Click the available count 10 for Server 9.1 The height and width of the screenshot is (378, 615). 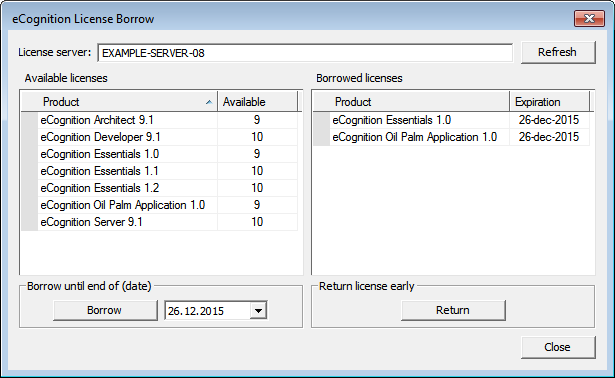pyautogui.click(x=257, y=222)
